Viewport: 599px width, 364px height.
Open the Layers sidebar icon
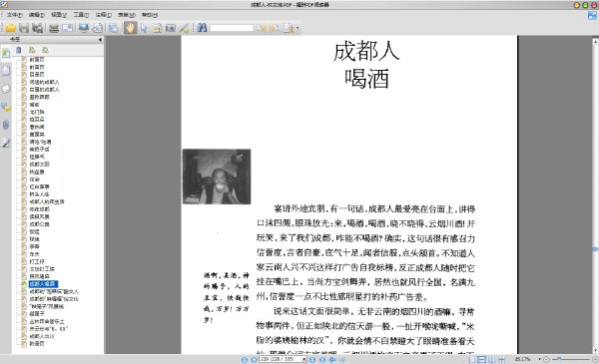(6, 89)
